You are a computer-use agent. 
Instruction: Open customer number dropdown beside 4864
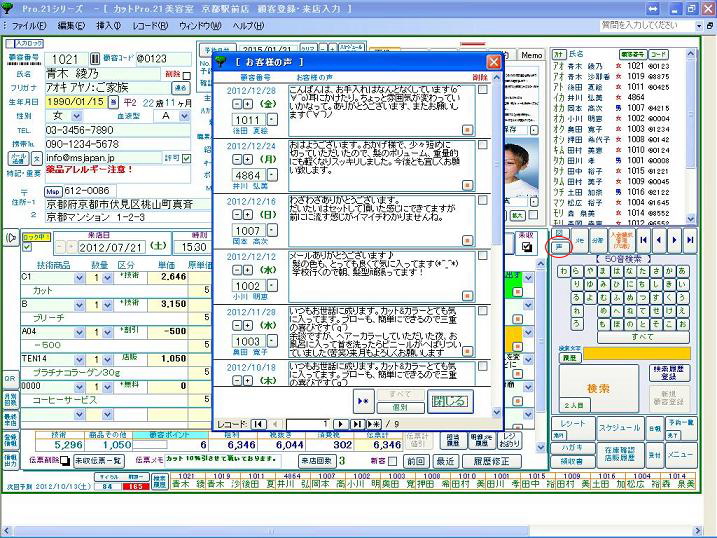[x=272, y=176]
